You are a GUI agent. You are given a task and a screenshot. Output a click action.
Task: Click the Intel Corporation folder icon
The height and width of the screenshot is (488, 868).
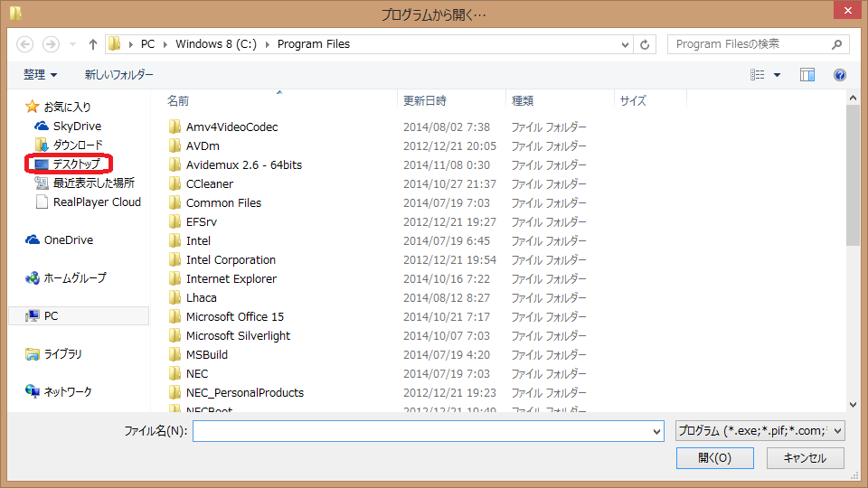pyautogui.click(x=175, y=259)
